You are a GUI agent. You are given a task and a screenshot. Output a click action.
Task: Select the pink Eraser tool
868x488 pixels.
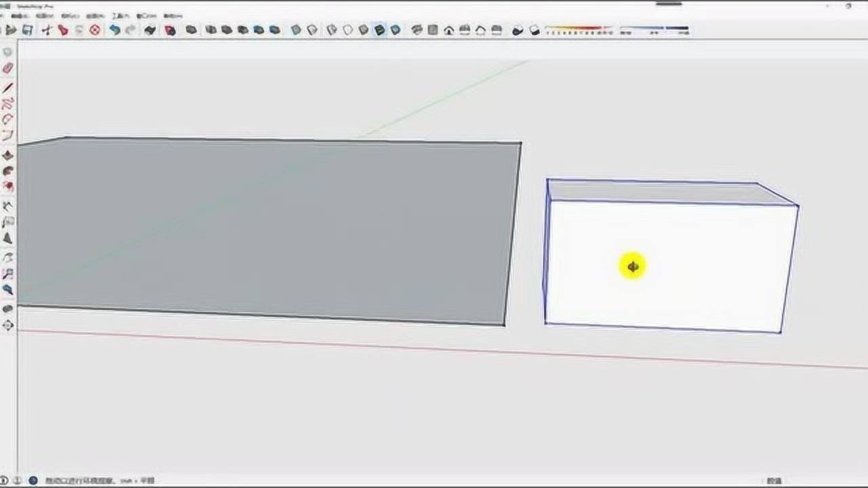pyautogui.click(x=8, y=68)
